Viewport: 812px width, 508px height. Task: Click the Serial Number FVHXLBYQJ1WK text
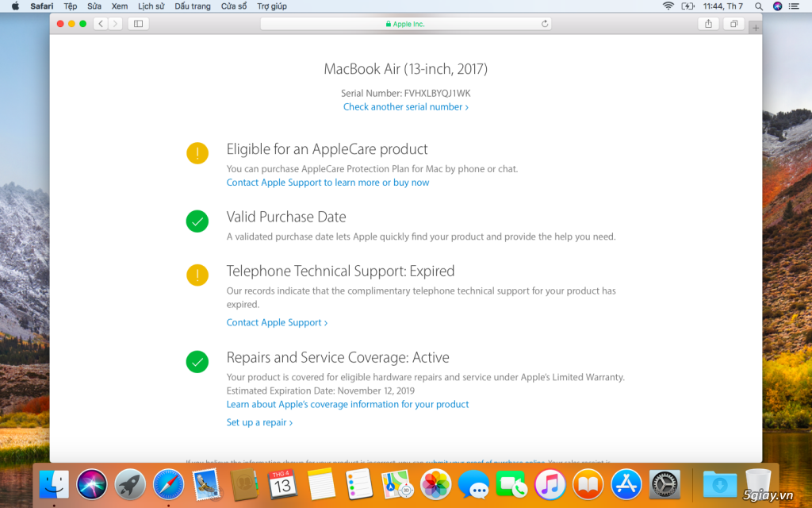tap(405, 94)
